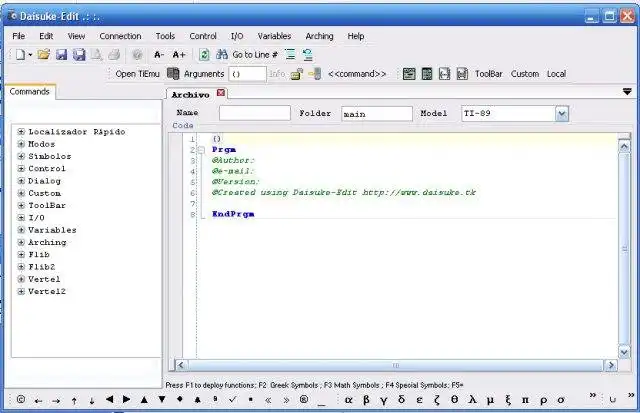Expand Localizador Rápido tree node
The width and height of the screenshot is (640, 413).
[21, 131]
